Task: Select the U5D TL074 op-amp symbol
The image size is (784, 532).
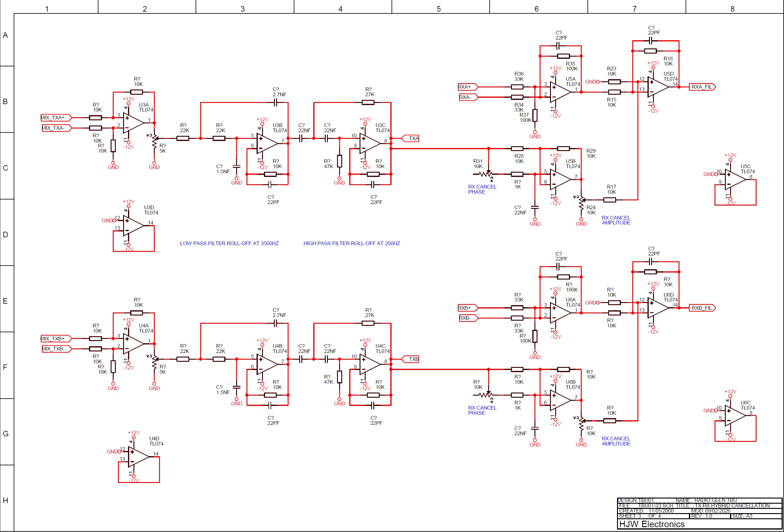Action: (x=658, y=87)
